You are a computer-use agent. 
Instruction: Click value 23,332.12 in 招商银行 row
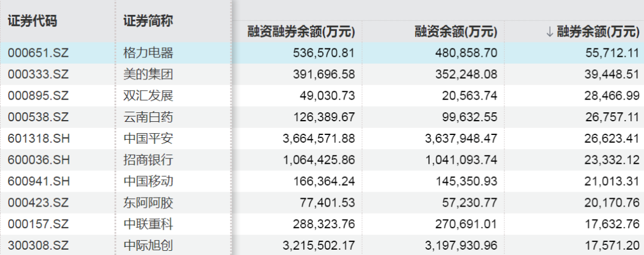pos(612,160)
